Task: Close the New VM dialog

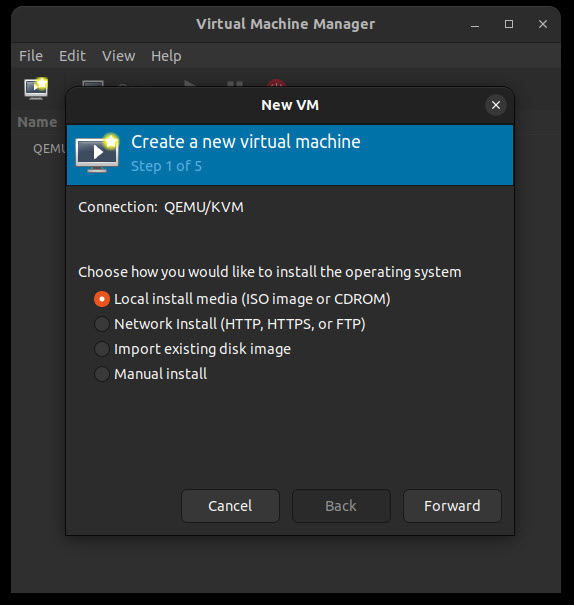Action: click(x=496, y=105)
